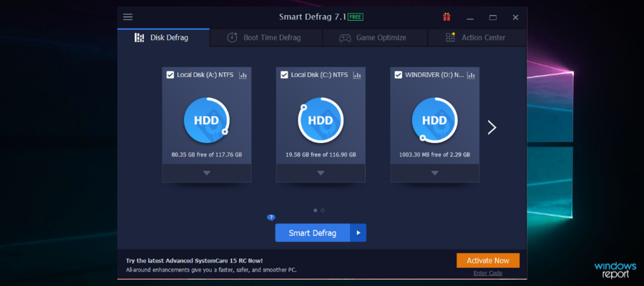Expand options below Local Disk (C:) card
The width and height of the screenshot is (644, 286).
321,173
